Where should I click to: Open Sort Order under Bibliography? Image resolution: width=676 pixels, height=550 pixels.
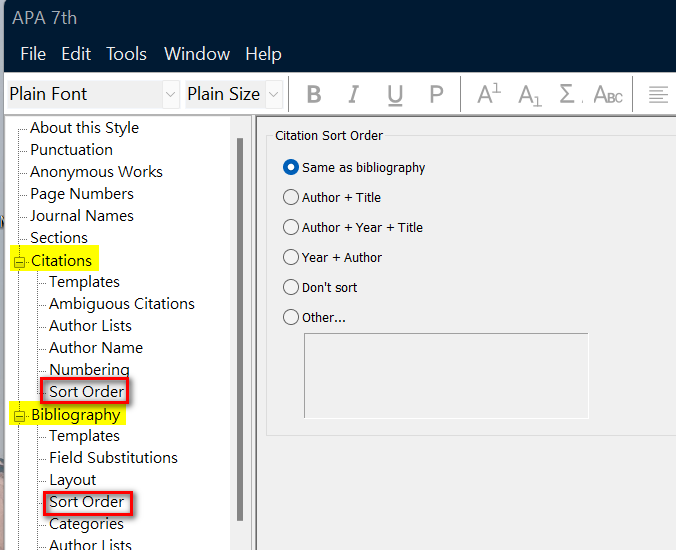(86, 502)
